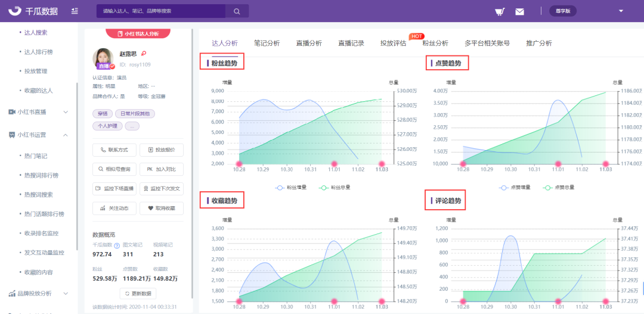Click the 联系方式 button
Image resolution: width=644 pixels, height=314 pixels.
point(115,150)
